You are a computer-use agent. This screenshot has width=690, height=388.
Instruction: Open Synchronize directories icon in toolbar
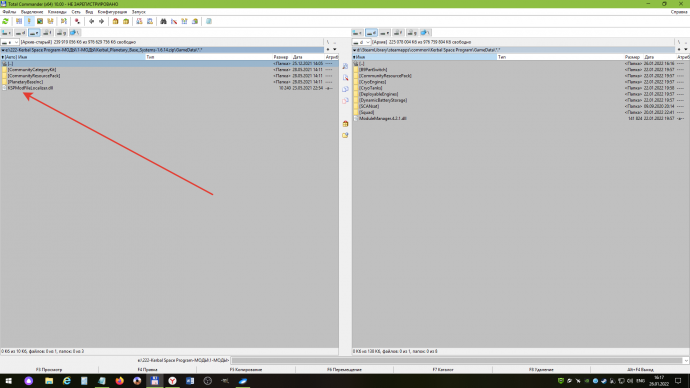(x=184, y=21)
